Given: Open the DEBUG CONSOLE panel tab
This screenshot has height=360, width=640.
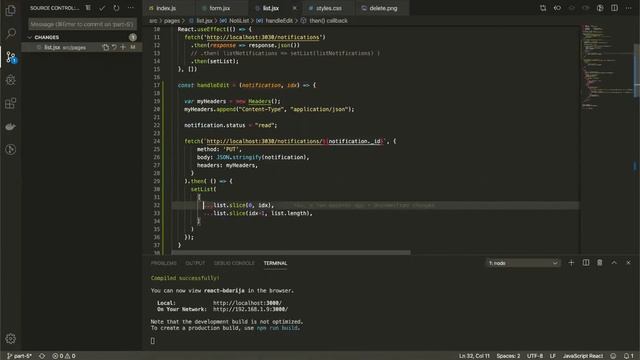Looking at the screenshot, I should [x=234, y=263].
